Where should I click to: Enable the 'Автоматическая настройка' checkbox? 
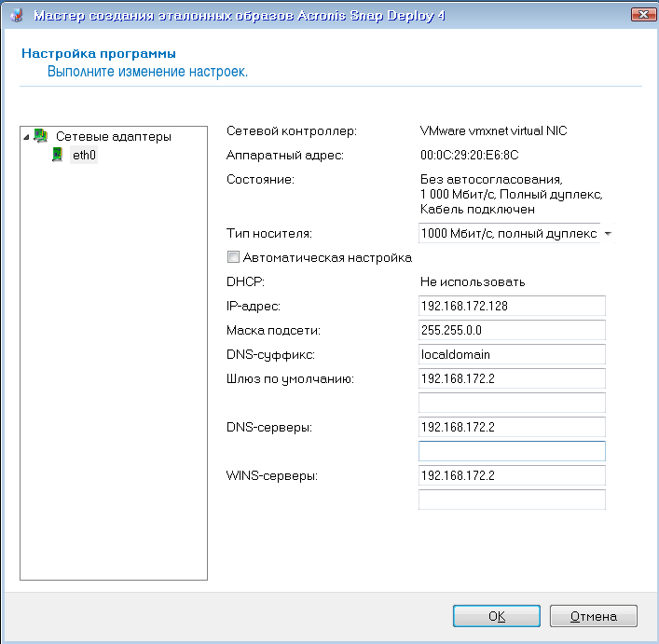[x=233, y=257]
